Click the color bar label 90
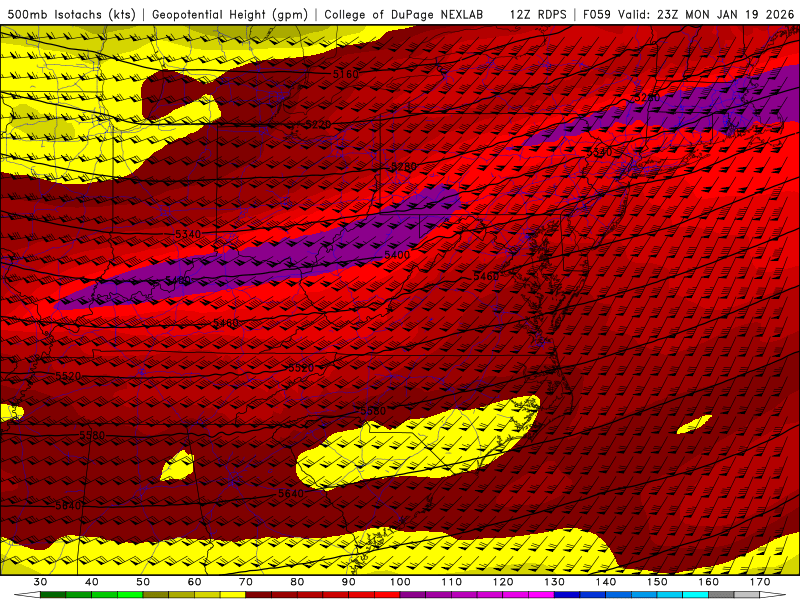The height and width of the screenshot is (600, 800). pos(348,582)
